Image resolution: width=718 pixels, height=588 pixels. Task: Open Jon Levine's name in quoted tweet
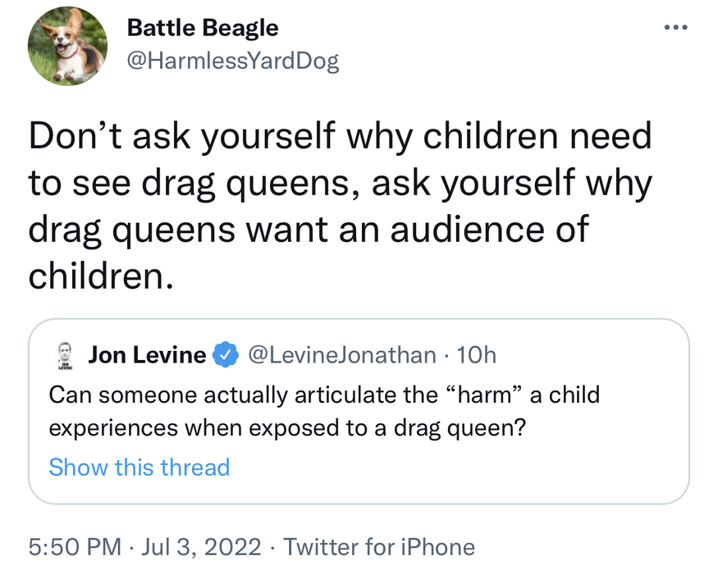point(147,355)
